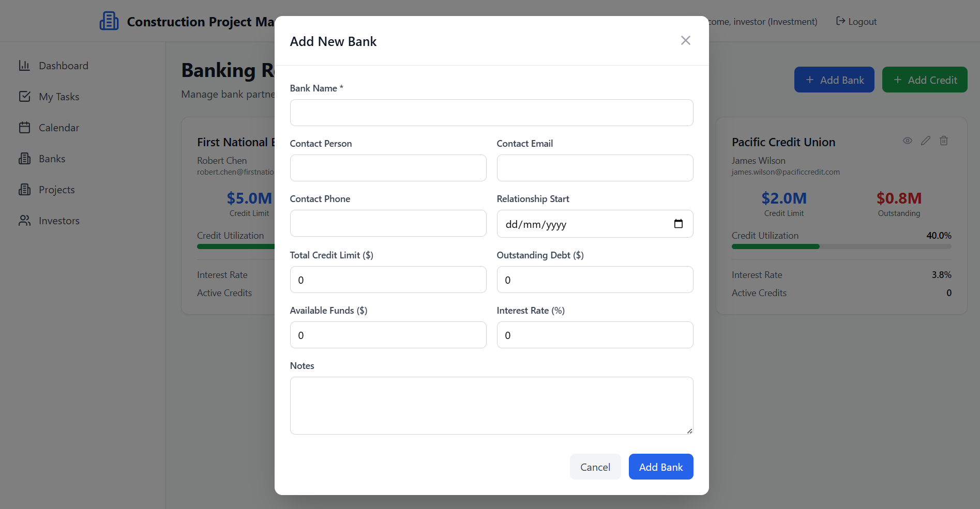Image resolution: width=980 pixels, height=509 pixels.
Task: Click the Contact Email input field
Action: pyautogui.click(x=595, y=168)
